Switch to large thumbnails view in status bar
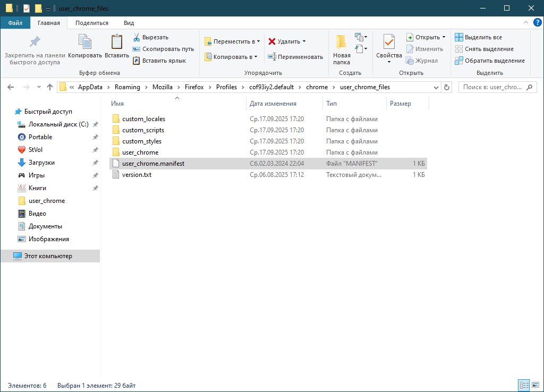The width and height of the screenshot is (544, 392). [x=534, y=385]
